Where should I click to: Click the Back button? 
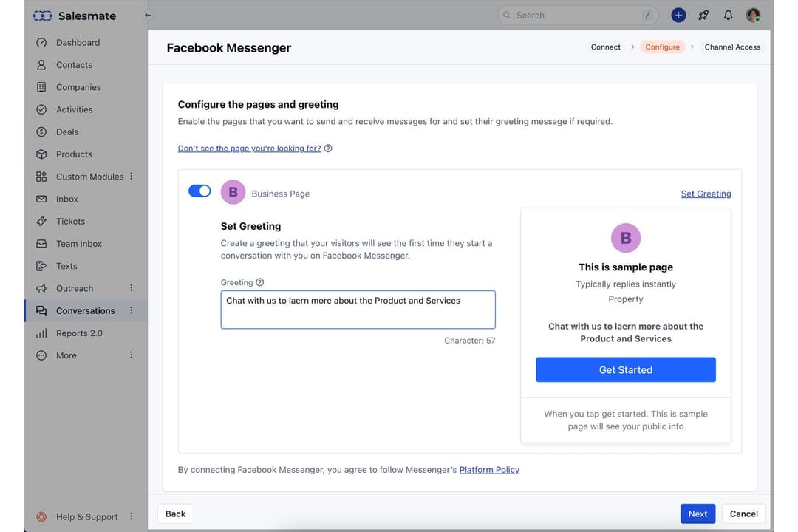[176, 514]
